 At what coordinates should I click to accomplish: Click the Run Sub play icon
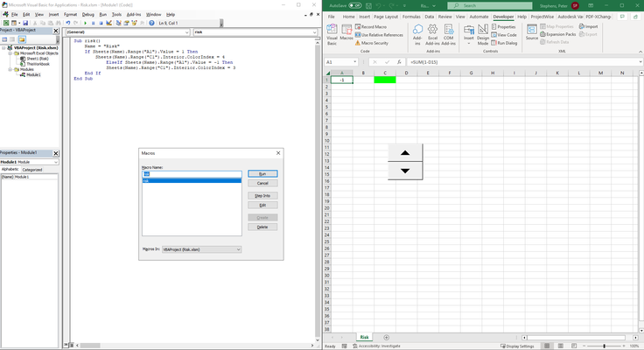pos(86,23)
